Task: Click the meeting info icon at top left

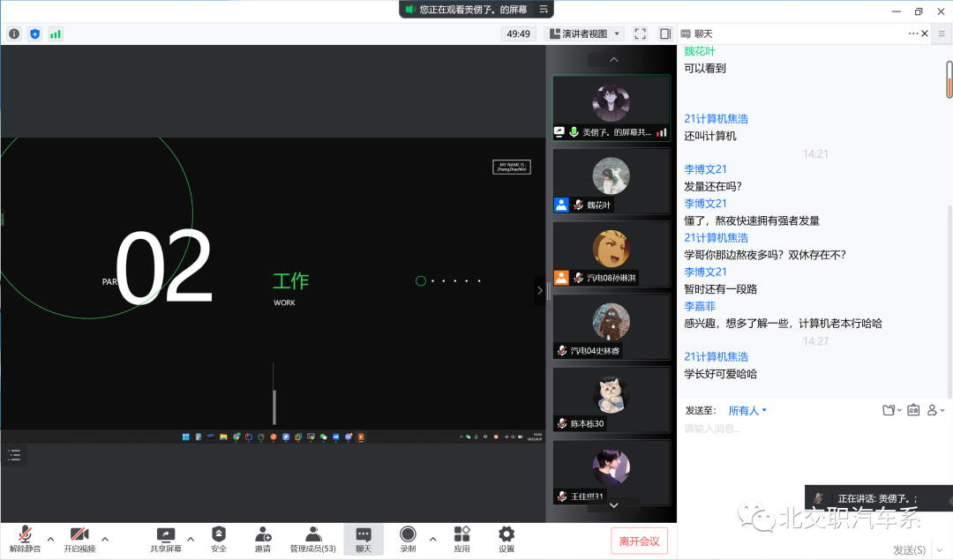Action: click(14, 34)
